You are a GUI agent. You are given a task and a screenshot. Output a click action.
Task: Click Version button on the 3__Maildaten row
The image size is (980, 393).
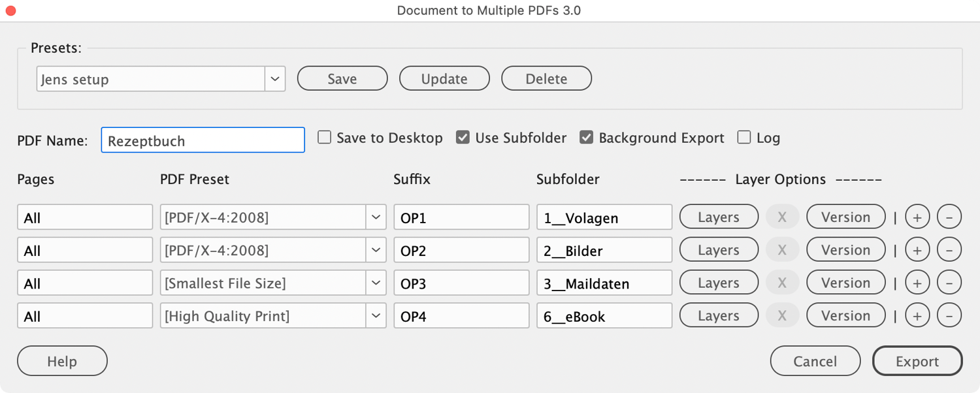coord(845,283)
